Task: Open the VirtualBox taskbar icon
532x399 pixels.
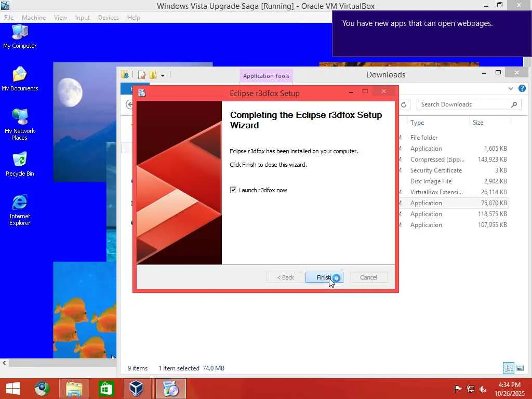Action: coord(137,389)
